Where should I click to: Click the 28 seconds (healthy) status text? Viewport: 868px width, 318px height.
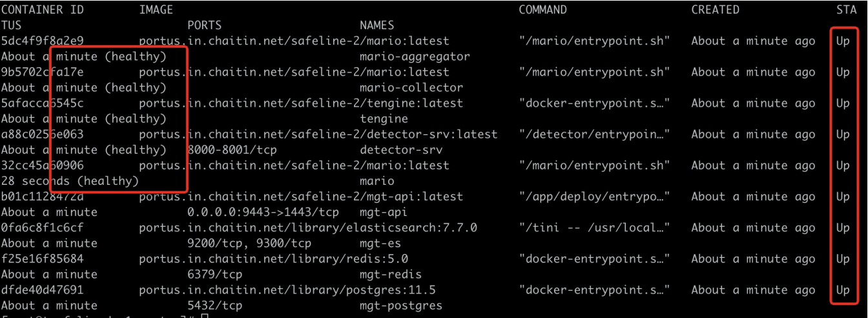point(70,180)
